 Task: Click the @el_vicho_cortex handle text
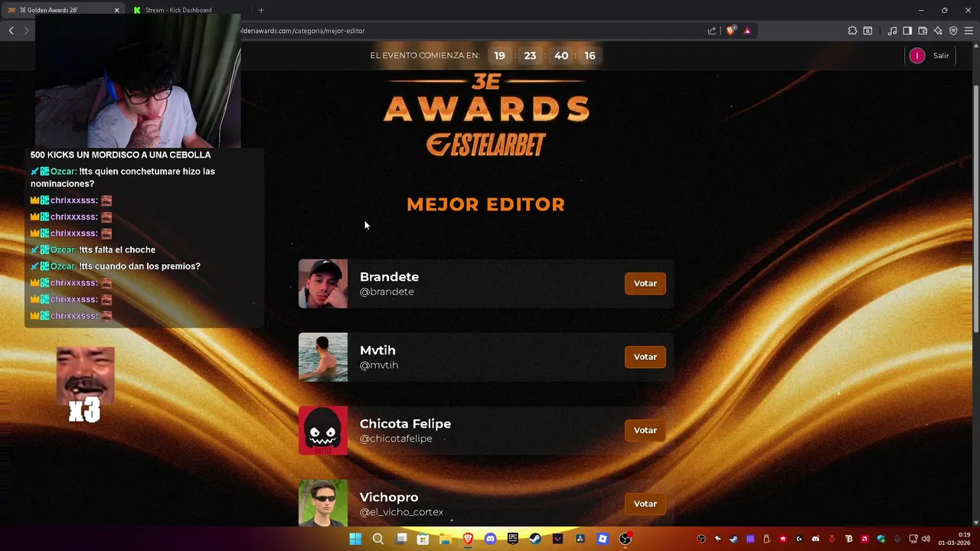tap(401, 512)
